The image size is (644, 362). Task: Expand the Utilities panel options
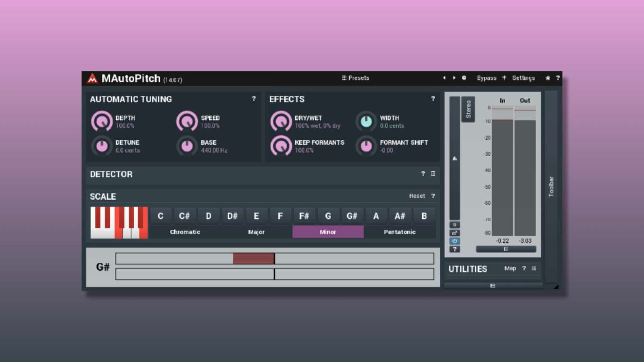tap(533, 268)
